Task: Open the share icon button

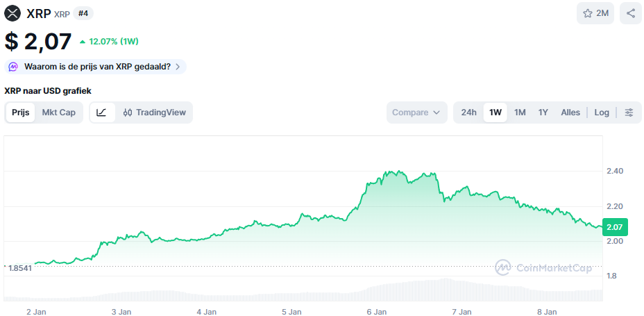Action: coord(630,13)
